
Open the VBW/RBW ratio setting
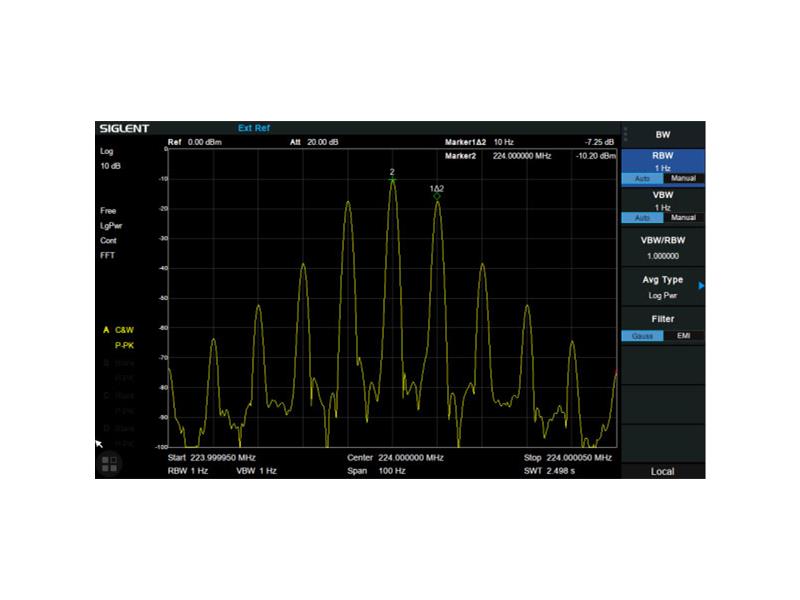click(x=662, y=247)
